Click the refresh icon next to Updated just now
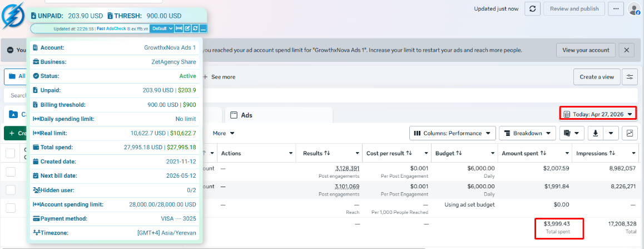 tap(532, 9)
